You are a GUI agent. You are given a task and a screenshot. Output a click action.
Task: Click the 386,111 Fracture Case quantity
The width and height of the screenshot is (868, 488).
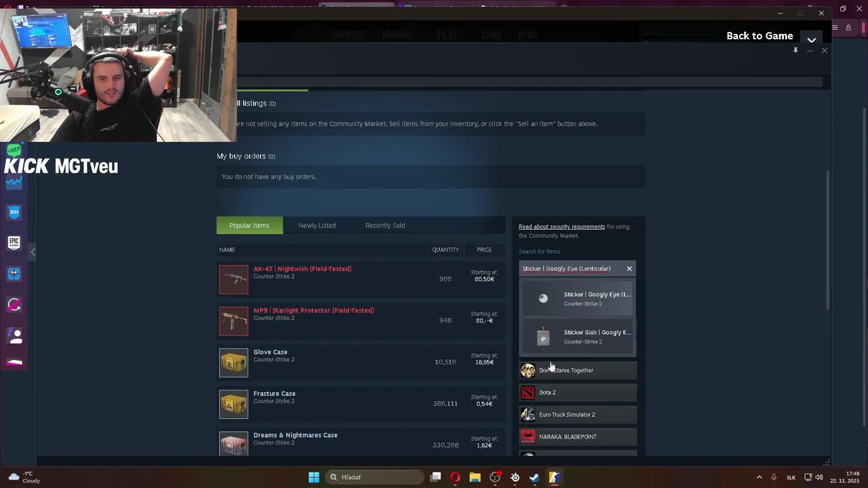point(445,404)
